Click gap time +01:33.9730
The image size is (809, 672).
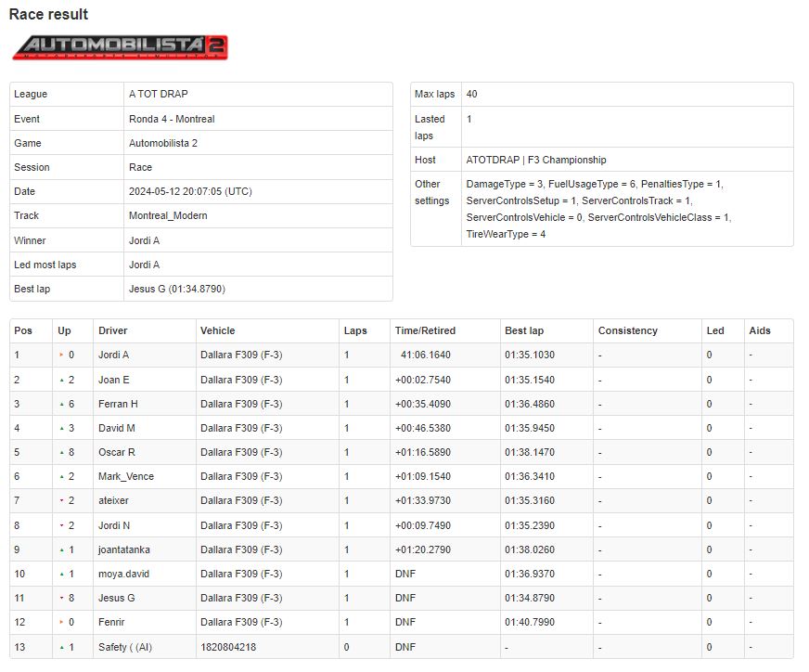pyautogui.click(x=423, y=500)
